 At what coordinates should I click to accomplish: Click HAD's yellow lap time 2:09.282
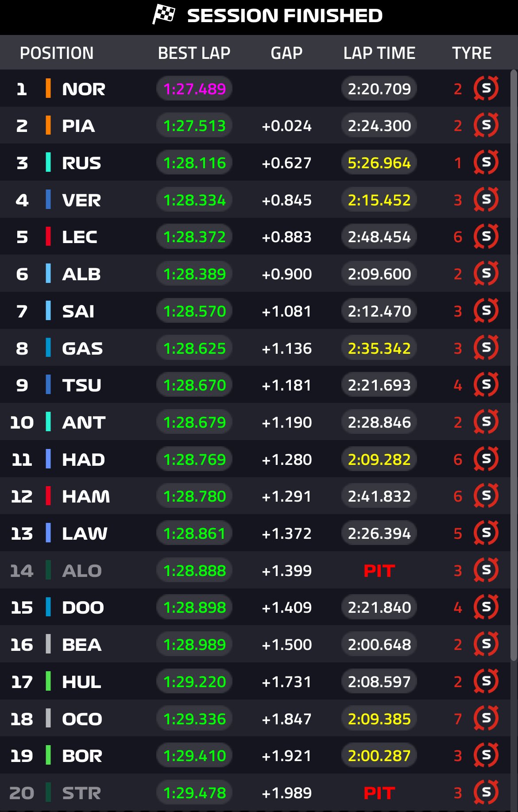coord(379,460)
